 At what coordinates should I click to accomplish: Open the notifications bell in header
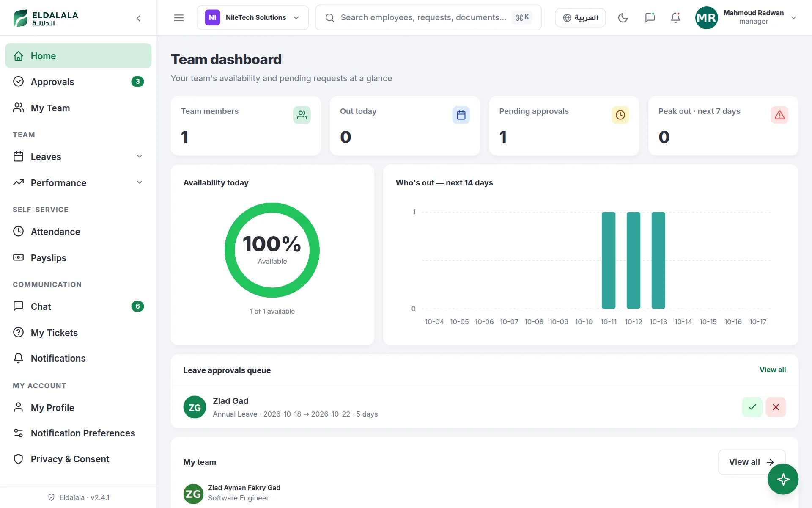click(675, 18)
